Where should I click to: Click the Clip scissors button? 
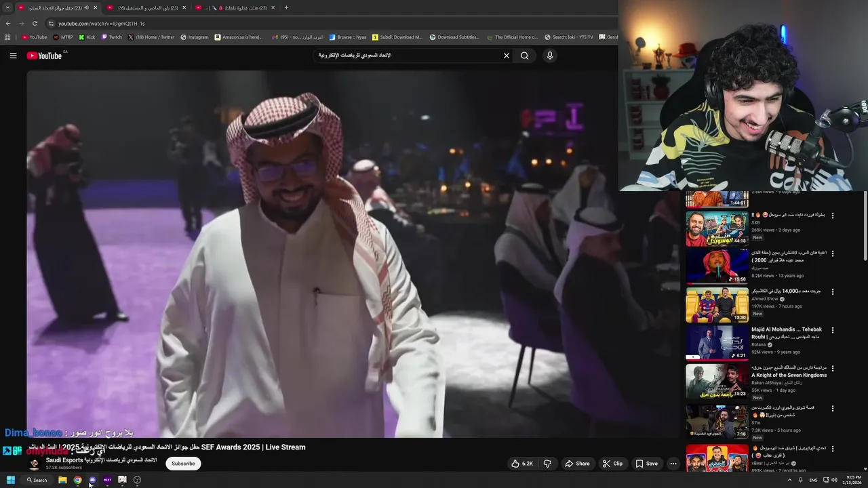[612, 464]
